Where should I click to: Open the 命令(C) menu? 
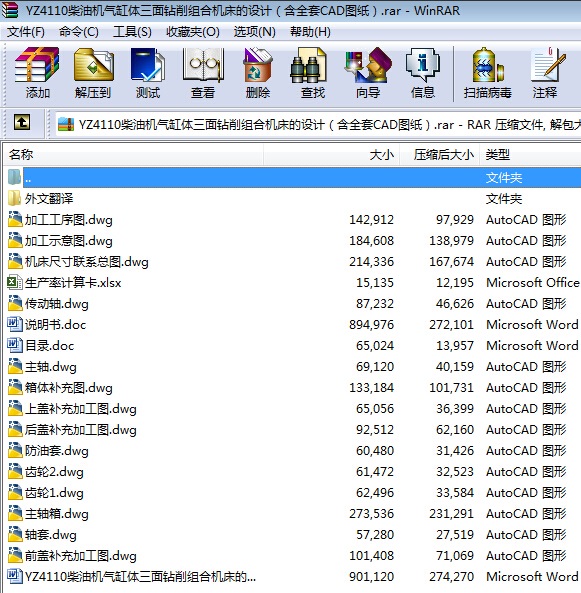point(79,32)
